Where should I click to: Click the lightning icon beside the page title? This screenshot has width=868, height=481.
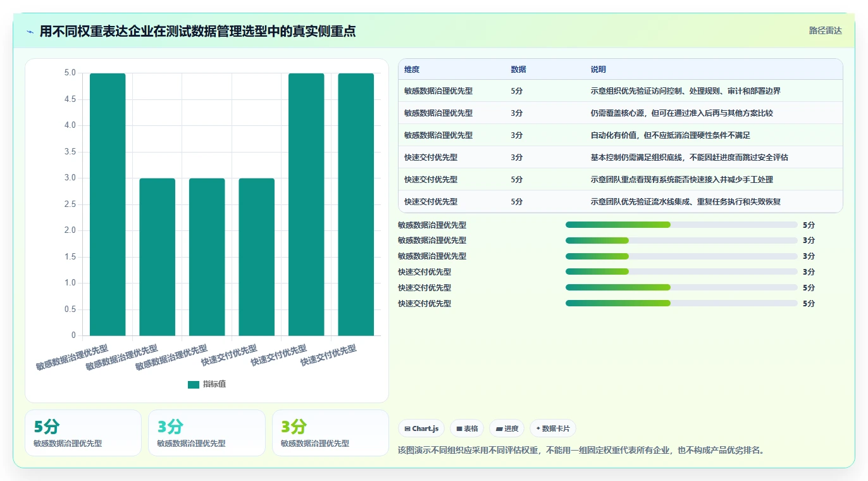click(30, 32)
